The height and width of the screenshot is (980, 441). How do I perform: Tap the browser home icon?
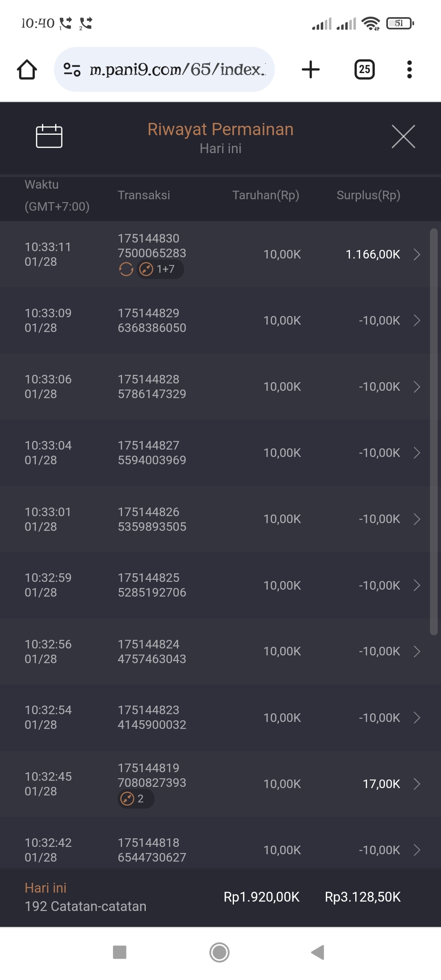click(x=27, y=69)
